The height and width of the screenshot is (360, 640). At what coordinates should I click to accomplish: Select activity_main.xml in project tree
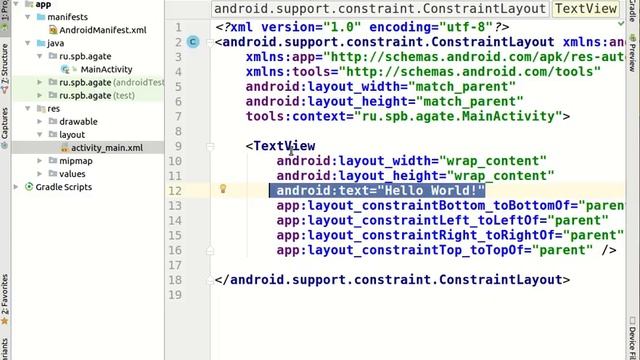click(x=107, y=148)
